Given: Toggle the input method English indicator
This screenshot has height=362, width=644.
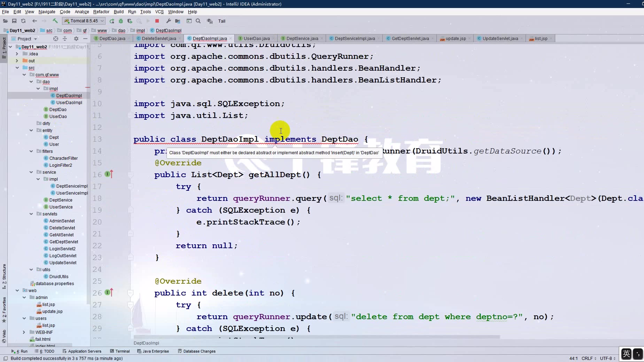Looking at the screenshot, I should [626, 354].
